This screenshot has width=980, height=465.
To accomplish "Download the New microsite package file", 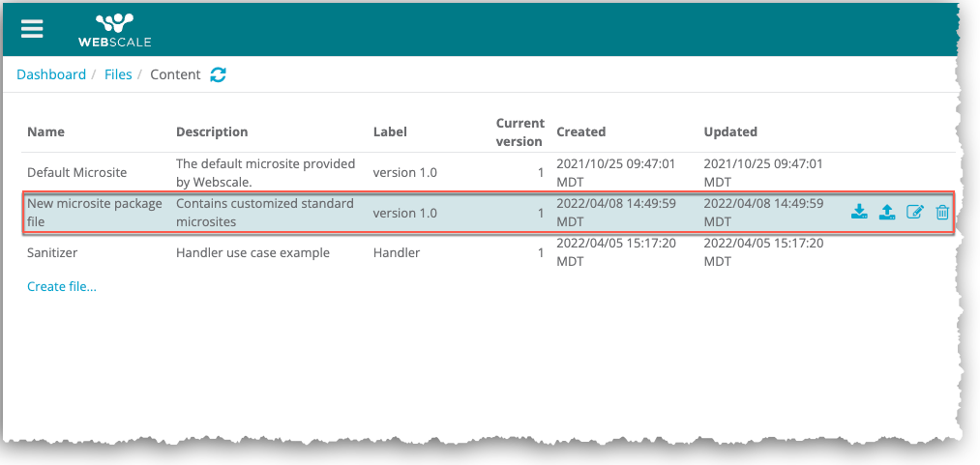I will point(859,212).
